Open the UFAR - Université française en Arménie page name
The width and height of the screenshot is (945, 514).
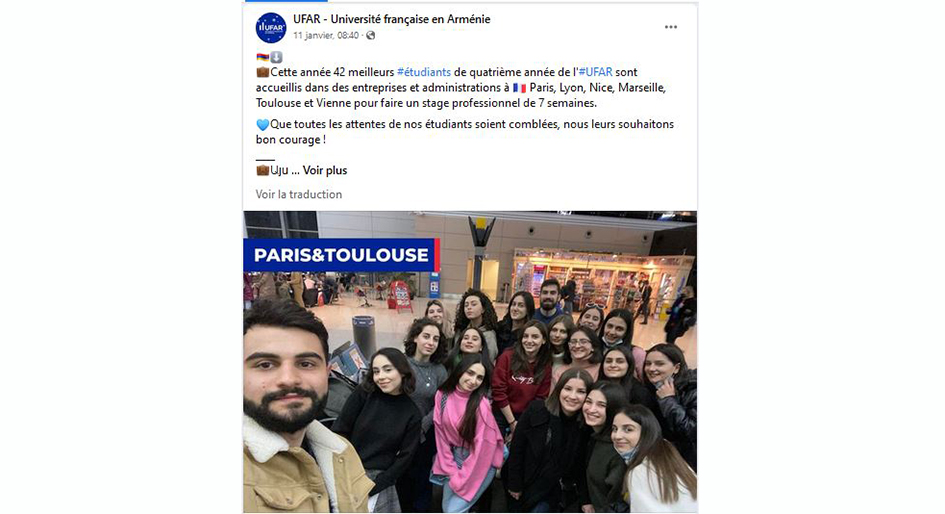[x=392, y=19]
